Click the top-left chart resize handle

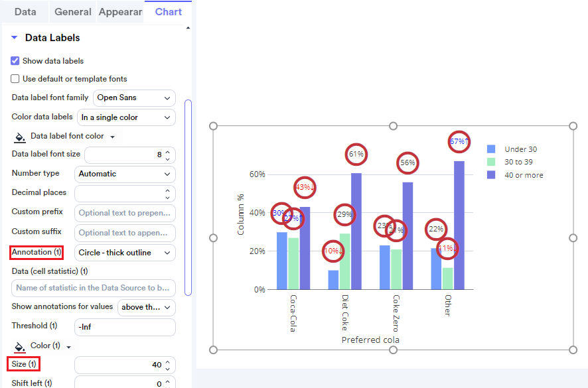(214, 126)
